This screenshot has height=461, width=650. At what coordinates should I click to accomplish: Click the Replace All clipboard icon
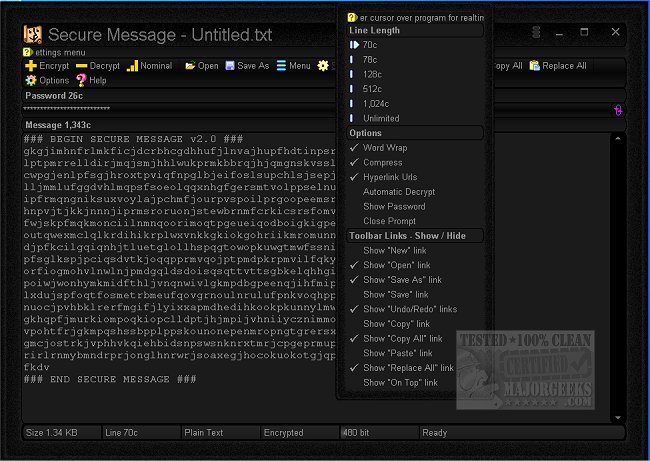[x=534, y=66]
